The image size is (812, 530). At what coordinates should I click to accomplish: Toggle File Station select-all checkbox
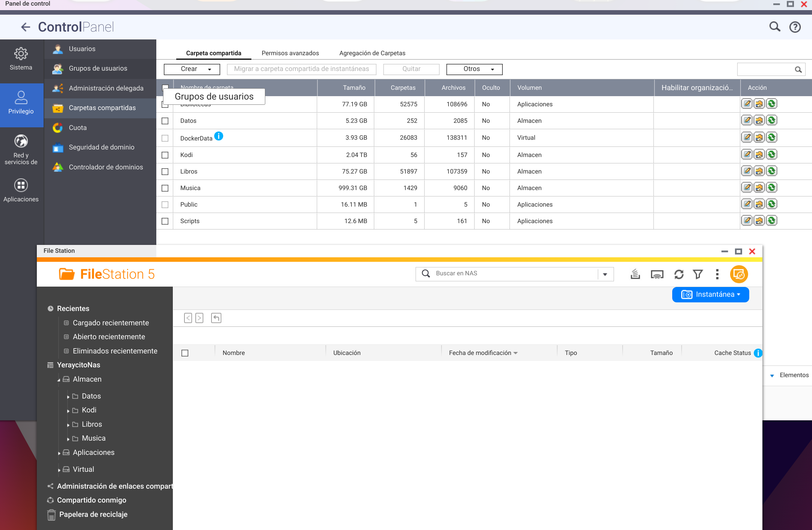tap(185, 353)
